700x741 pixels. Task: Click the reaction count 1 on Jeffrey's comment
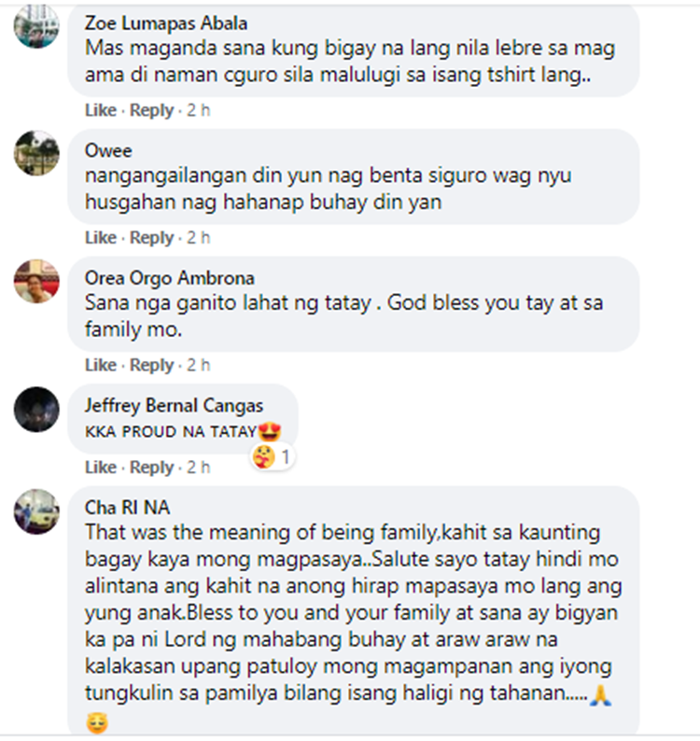[x=285, y=457]
